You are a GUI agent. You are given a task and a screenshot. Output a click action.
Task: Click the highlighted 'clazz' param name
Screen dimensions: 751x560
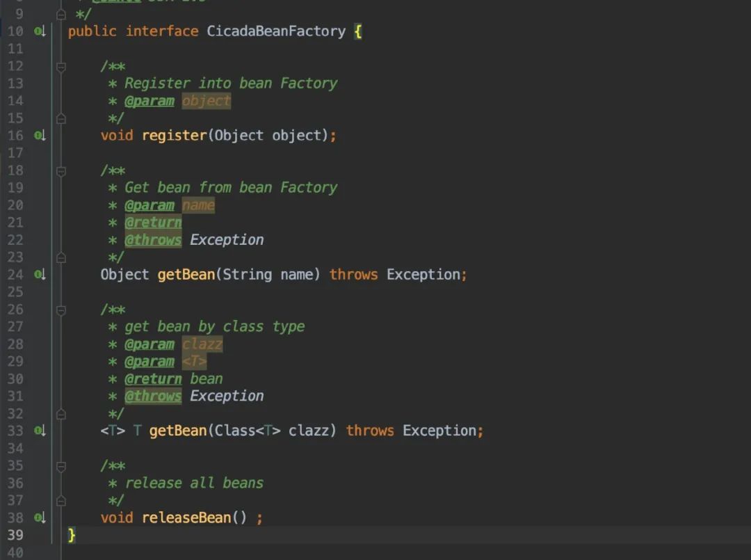click(202, 344)
